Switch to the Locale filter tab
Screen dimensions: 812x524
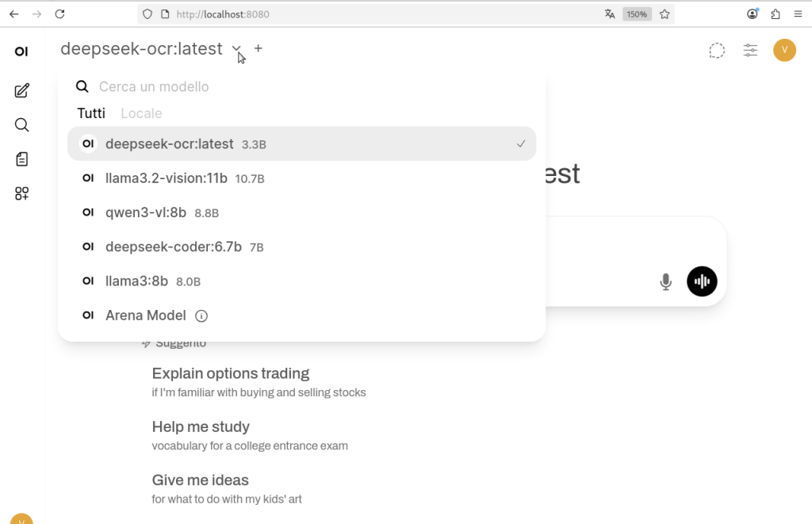141,113
